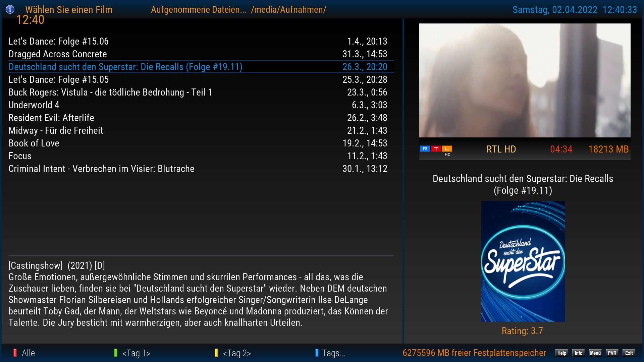Click the Info key button

tap(578, 353)
